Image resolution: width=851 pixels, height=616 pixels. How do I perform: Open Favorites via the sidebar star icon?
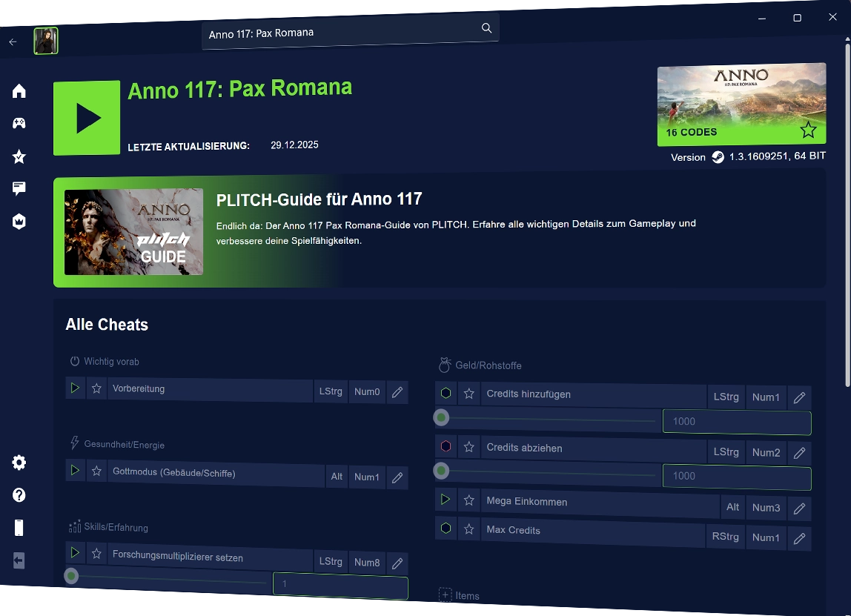(x=19, y=156)
